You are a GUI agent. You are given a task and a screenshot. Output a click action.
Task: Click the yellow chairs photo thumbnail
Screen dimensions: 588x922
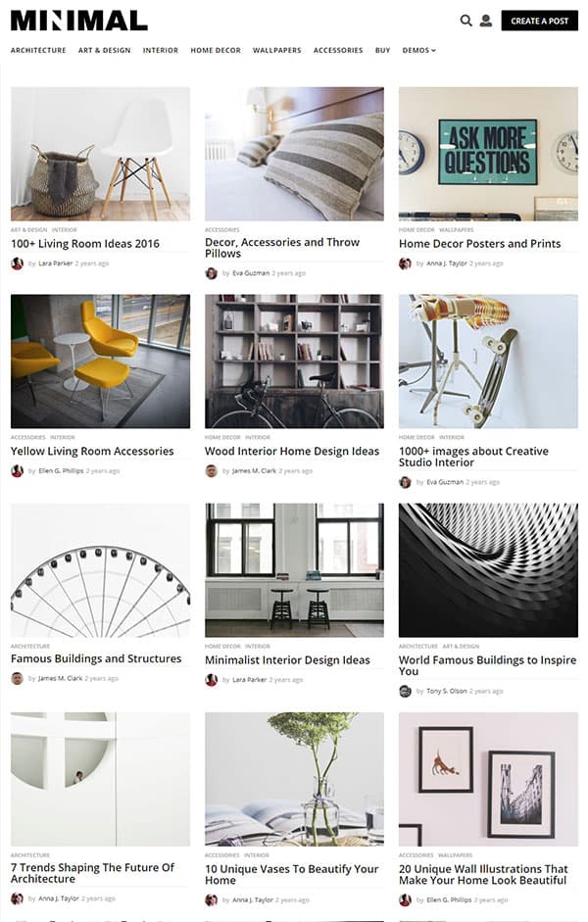click(101, 362)
